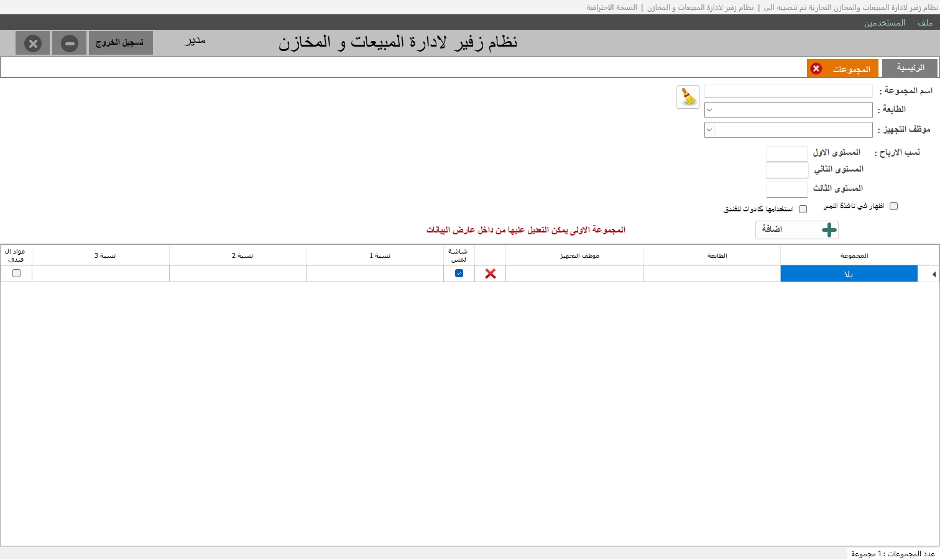Viewport: 940px width, 560px height.
Task: Enable the اظهار في نافذة اللمس checkbox
Action: [893, 206]
